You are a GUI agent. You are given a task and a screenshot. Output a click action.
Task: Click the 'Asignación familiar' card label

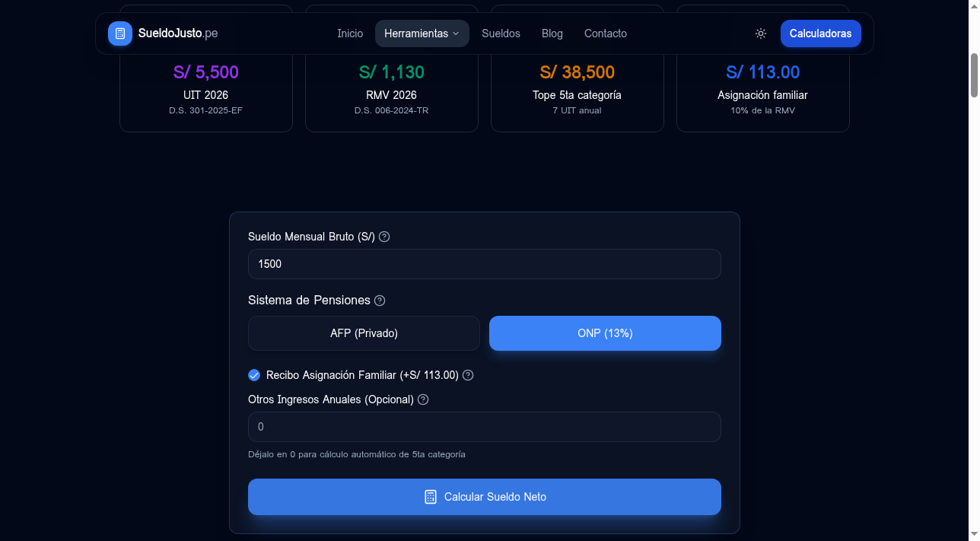(763, 95)
